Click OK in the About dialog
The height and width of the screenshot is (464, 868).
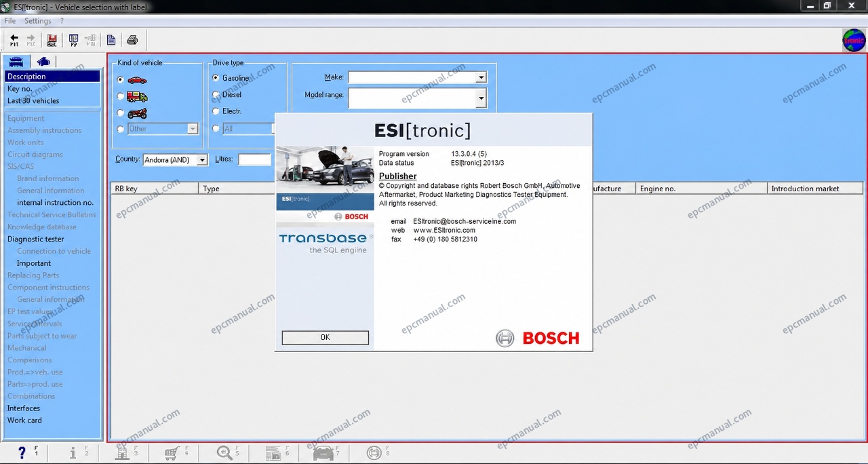pos(325,337)
